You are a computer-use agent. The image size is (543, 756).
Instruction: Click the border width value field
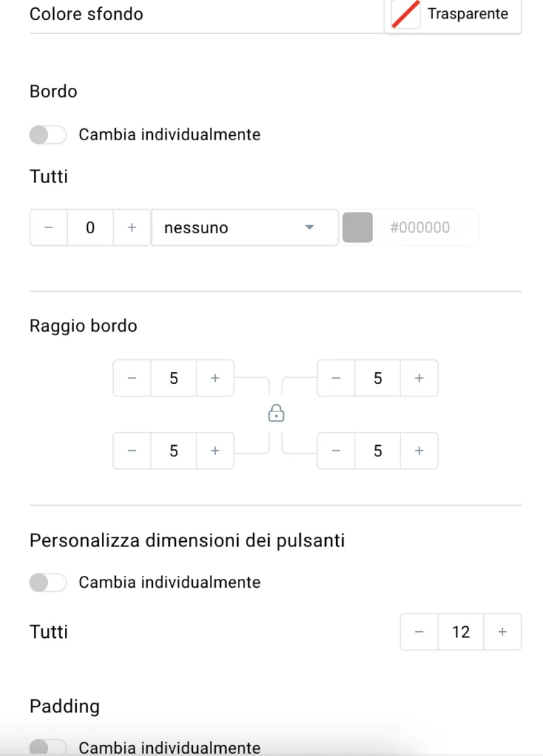click(x=90, y=227)
